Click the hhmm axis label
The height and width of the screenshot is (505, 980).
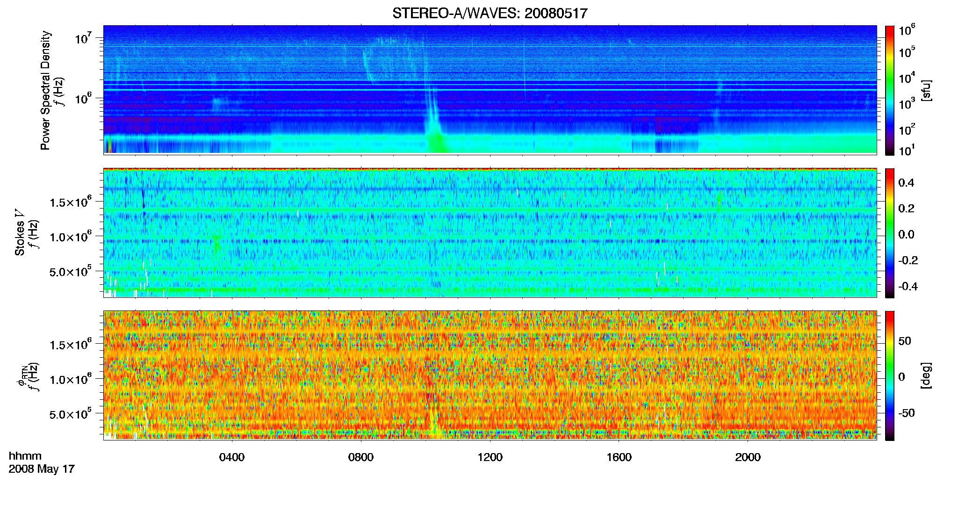click(25, 456)
